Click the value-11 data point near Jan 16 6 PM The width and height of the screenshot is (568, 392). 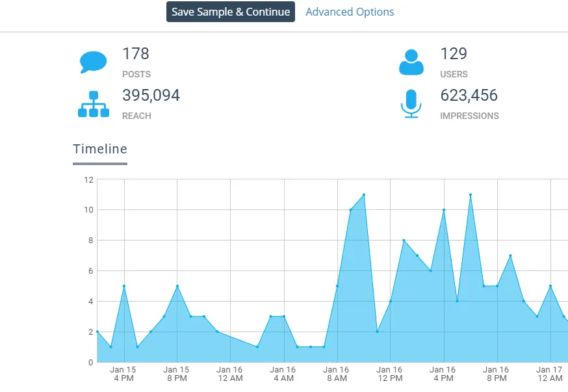click(471, 195)
